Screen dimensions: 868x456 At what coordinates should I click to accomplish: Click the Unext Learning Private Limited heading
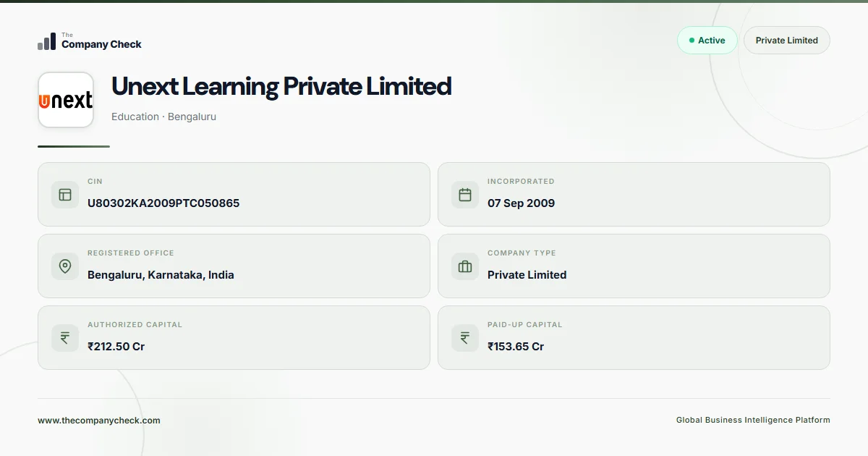(281, 86)
